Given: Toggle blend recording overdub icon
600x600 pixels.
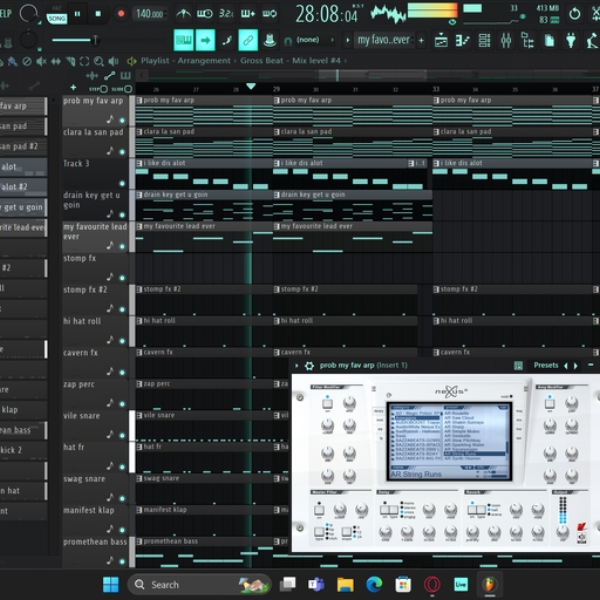Looking at the screenshot, I should pyautogui.click(x=248, y=14).
